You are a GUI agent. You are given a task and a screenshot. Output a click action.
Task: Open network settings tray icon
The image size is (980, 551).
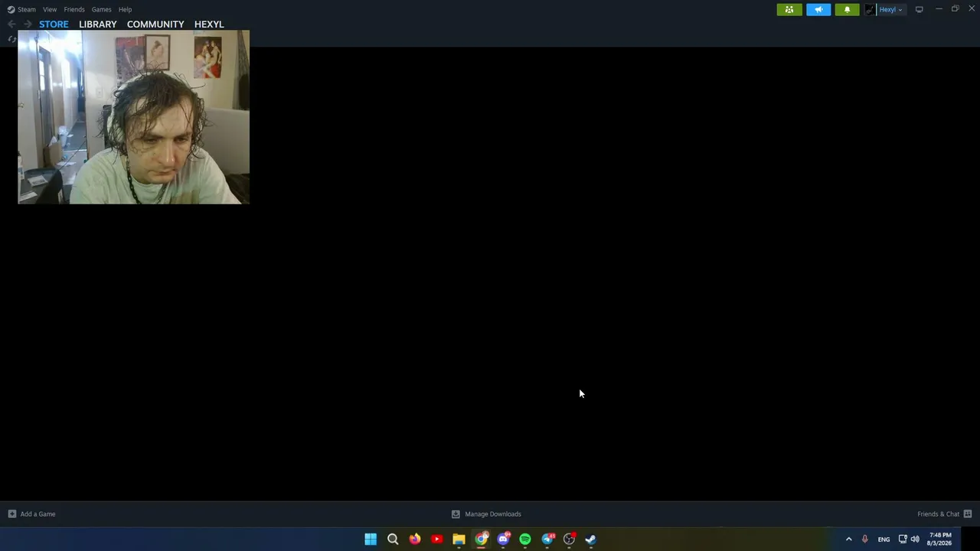(903, 540)
